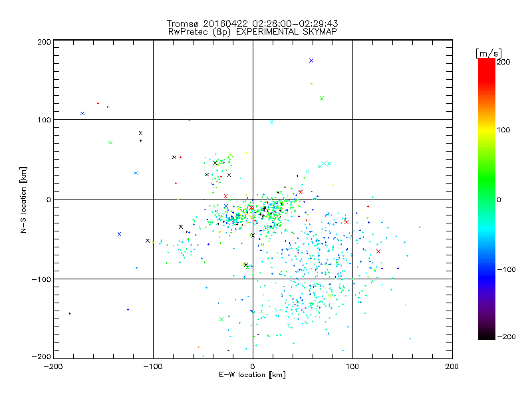
Task: Click the N-S axis tick label "-100"
Action: 41,279
